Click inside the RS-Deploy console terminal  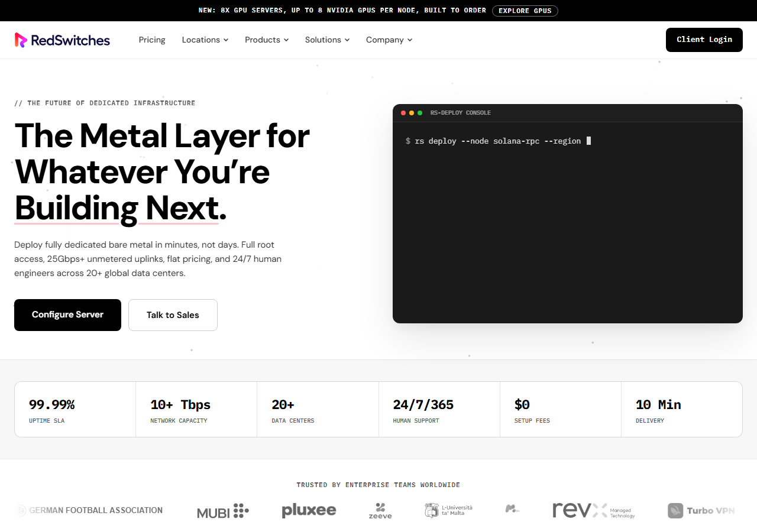click(x=568, y=222)
